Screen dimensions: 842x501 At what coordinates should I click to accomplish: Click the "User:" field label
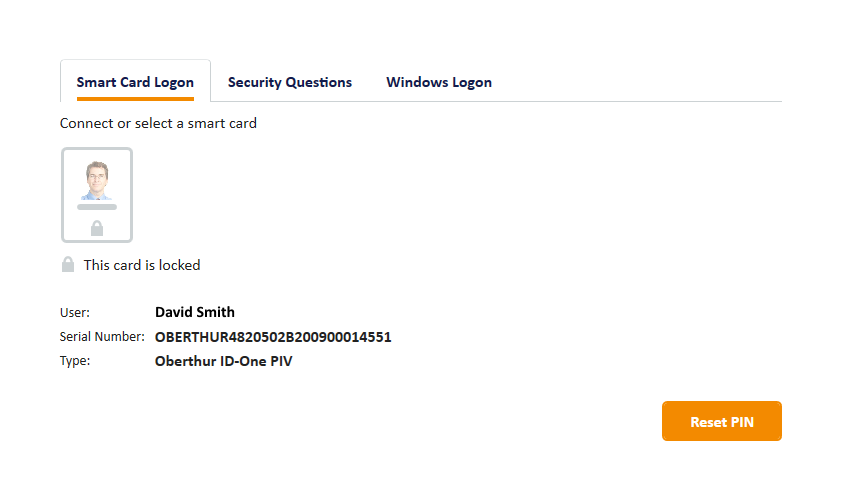[x=75, y=313]
